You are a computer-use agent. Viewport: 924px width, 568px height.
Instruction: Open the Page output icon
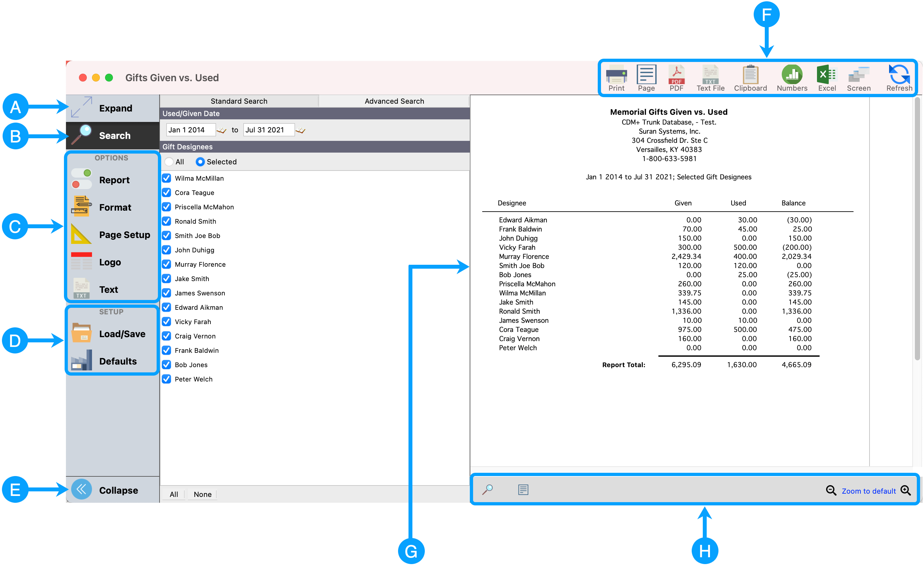click(x=646, y=78)
